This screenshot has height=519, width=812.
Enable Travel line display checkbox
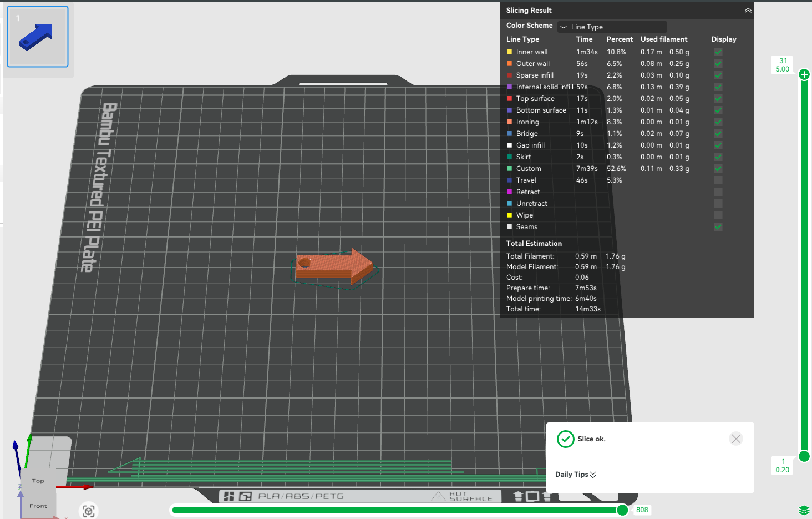pos(718,180)
